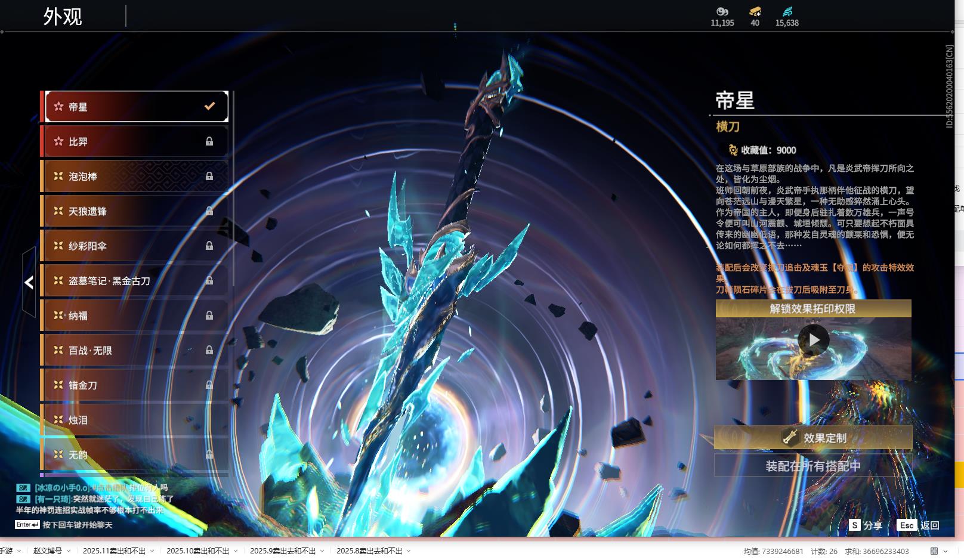964x560 pixels.
Task: Click the chat channel icon next to 冰凉の小手0.o
Action: click(23, 488)
